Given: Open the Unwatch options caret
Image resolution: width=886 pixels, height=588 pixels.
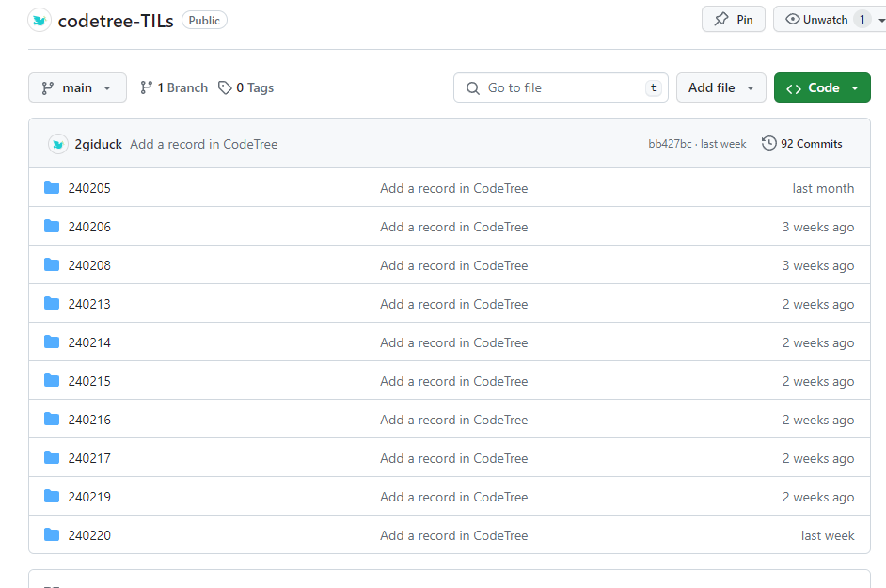Looking at the screenshot, I should pyautogui.click(x=881, y=20).
